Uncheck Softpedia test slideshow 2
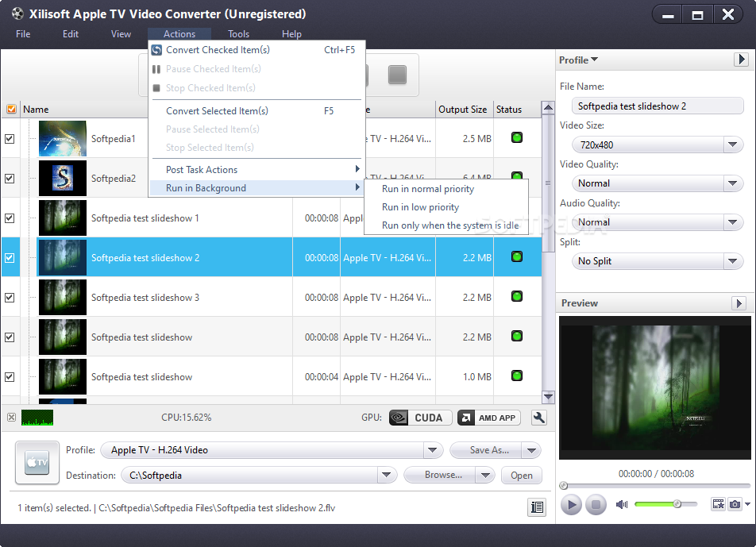The height and width of the screenshot is (547, 756). pyautogui.click(x=10, y=258)
